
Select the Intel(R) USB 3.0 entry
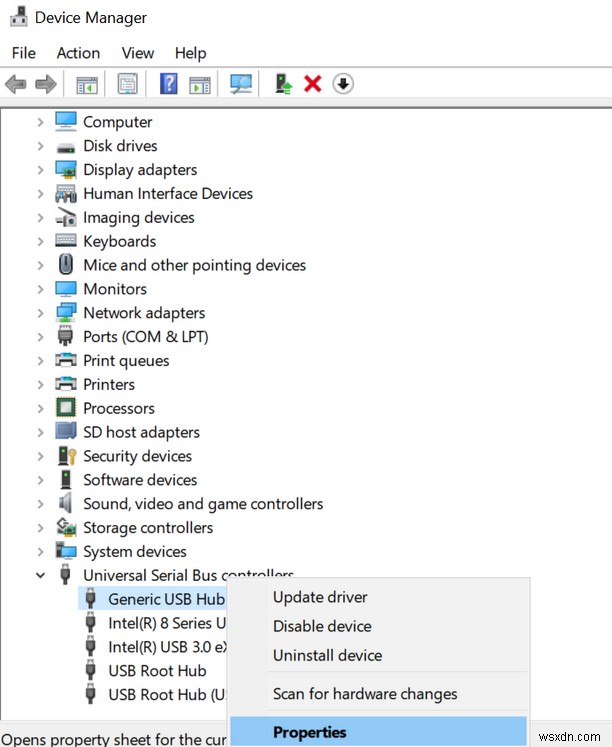coord(168,646)
